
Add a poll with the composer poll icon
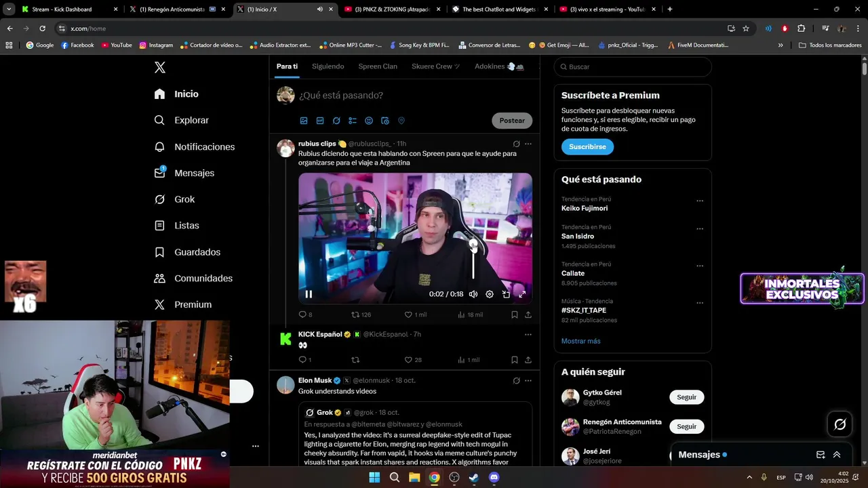click(353, 121)
